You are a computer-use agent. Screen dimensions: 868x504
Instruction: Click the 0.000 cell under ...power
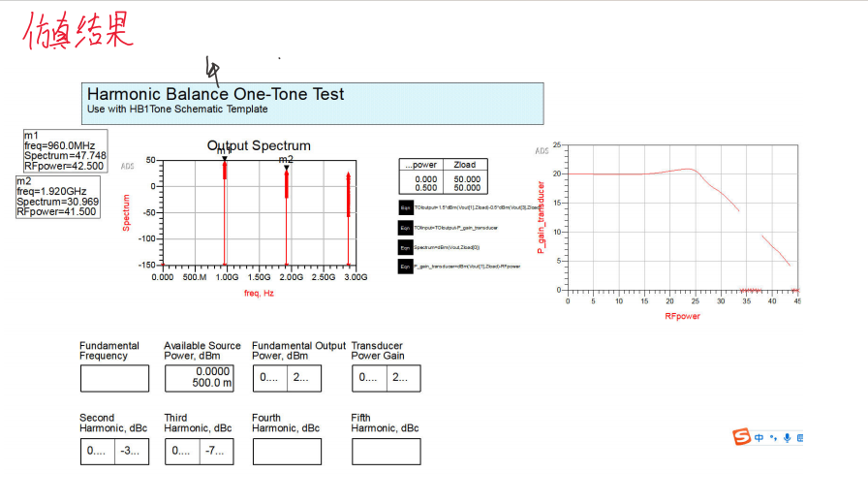coord(425,179)
